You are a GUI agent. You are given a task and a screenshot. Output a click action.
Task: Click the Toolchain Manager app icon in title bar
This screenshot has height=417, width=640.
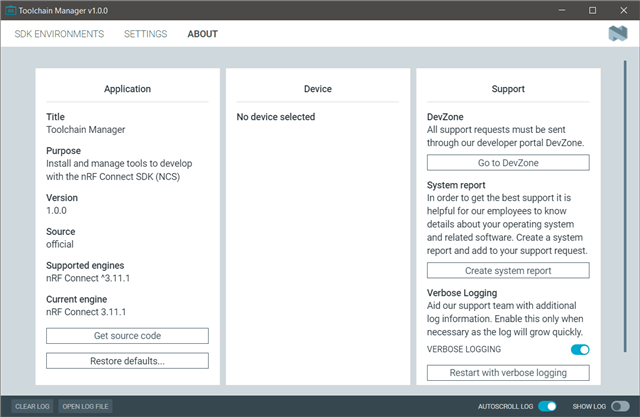pos(11,10)
